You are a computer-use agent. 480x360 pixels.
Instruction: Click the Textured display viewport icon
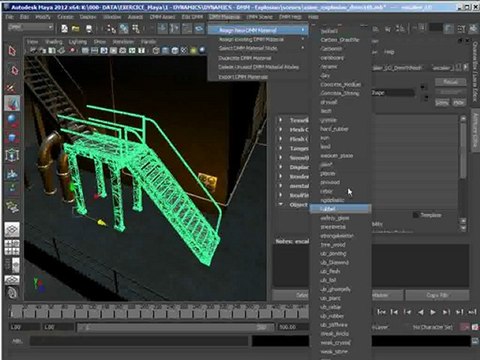[184, 50]
